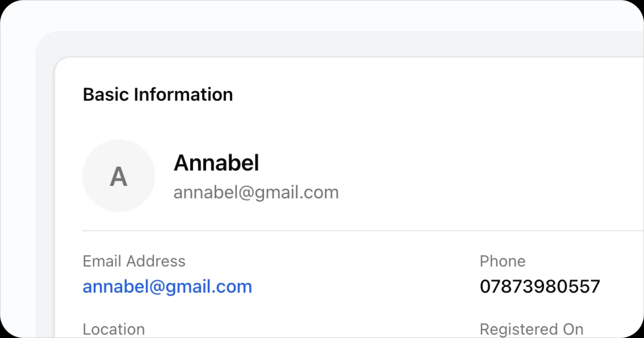Select the profile name "Annabel"
644x338 pixels.
pyautogui.click(x=216, y=163)
